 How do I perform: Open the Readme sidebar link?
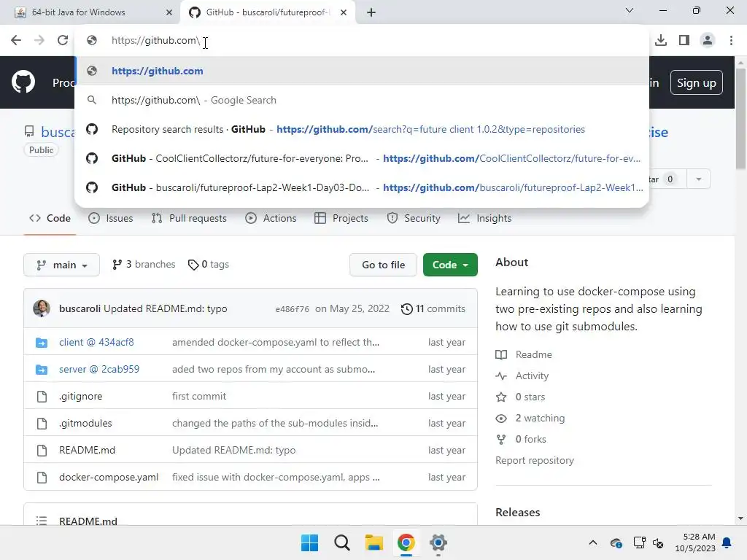[524, 354]
